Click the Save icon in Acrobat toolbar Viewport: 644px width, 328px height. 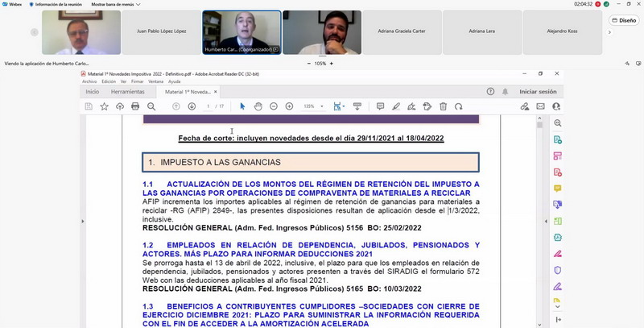click(x=89, y=106)
